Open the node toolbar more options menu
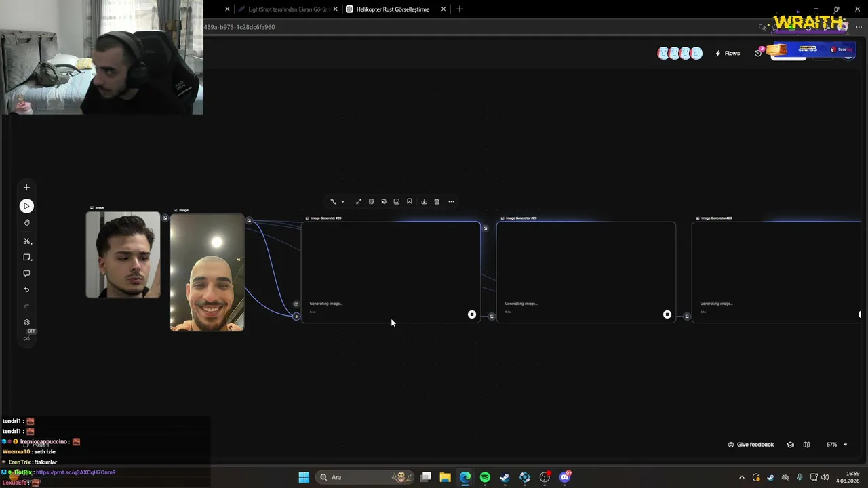868x488 pixels. pyautogui.click(x=451, y=201)
